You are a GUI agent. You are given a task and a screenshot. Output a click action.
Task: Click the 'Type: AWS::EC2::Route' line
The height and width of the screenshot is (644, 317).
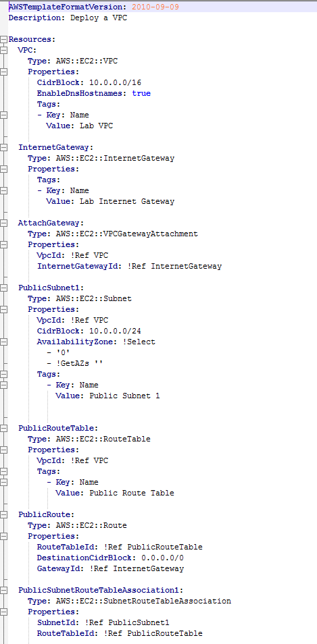click(x=77, y=525)
